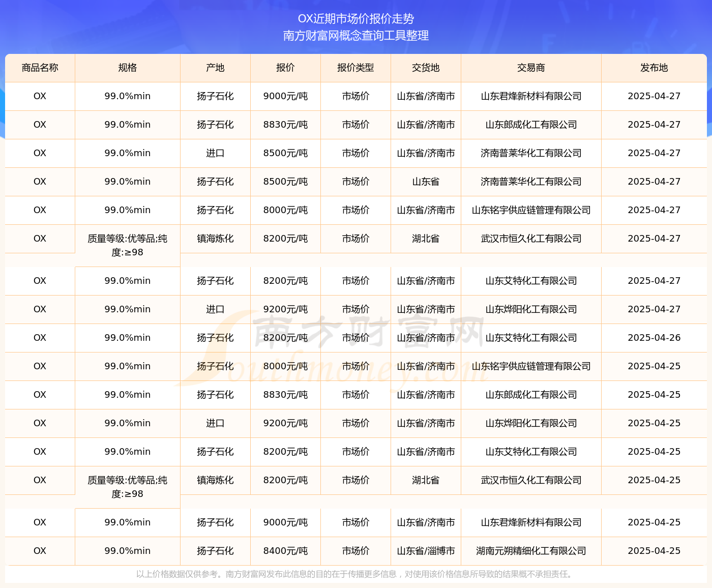Click the 商品名称 column header

(40, 68)
